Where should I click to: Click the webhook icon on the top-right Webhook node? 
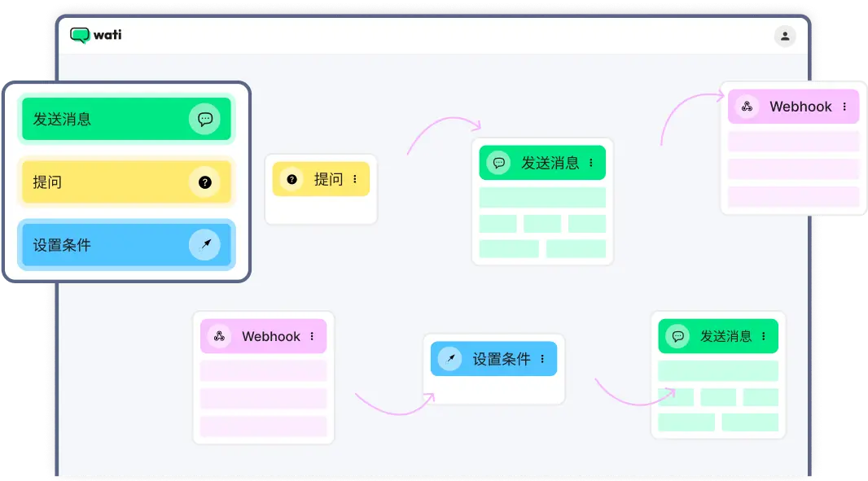(x=746, y=107)
